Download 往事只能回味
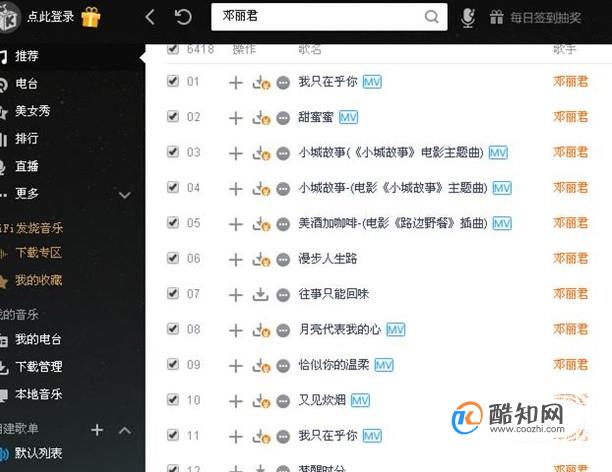 [260, 295]
